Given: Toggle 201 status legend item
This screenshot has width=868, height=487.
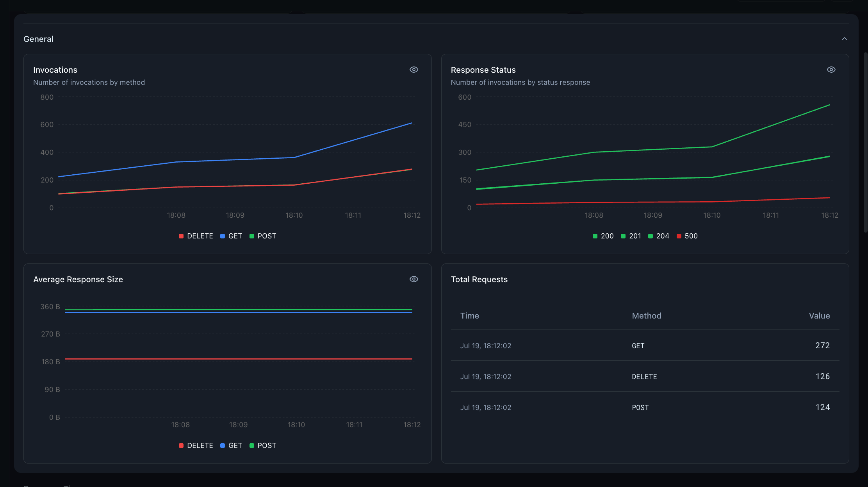Looking at the screenshot, I should click(x=631, y=236).
